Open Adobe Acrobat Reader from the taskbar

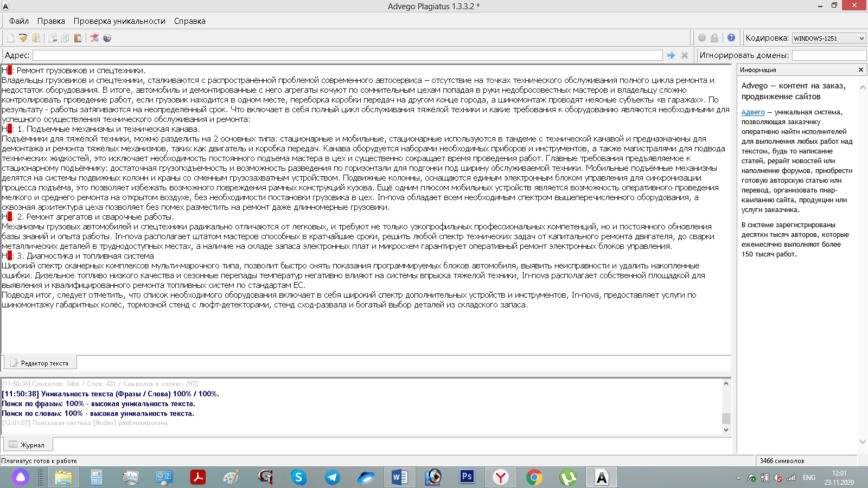click(x=197, y=477)
